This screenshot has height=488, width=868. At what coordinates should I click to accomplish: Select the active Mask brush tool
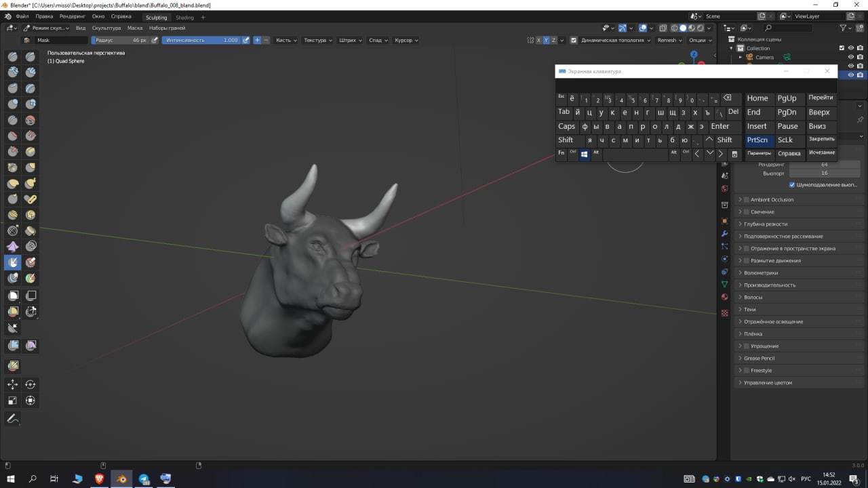tap(13, 262)
